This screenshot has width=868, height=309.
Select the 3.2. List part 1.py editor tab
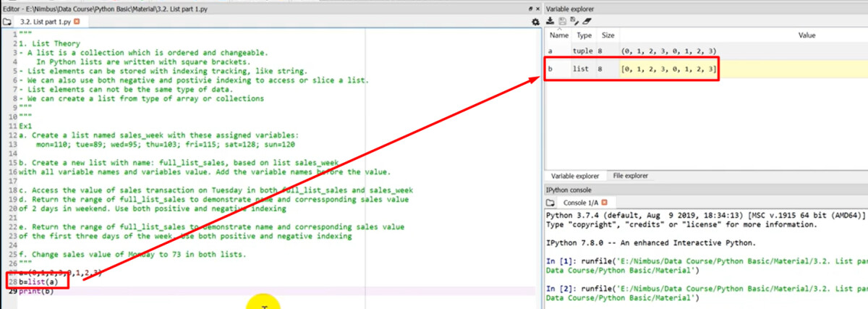point(46,22)
